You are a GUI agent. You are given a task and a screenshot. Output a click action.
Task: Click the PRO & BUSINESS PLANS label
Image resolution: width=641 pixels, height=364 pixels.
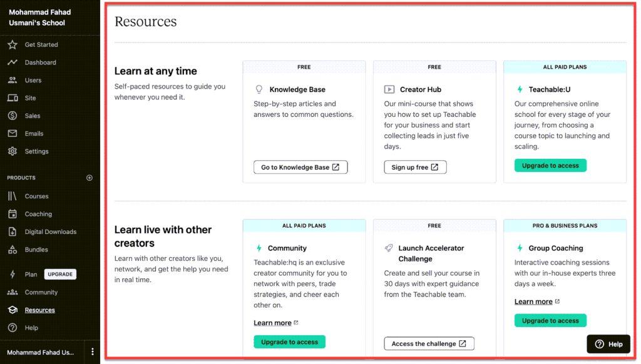565,226
